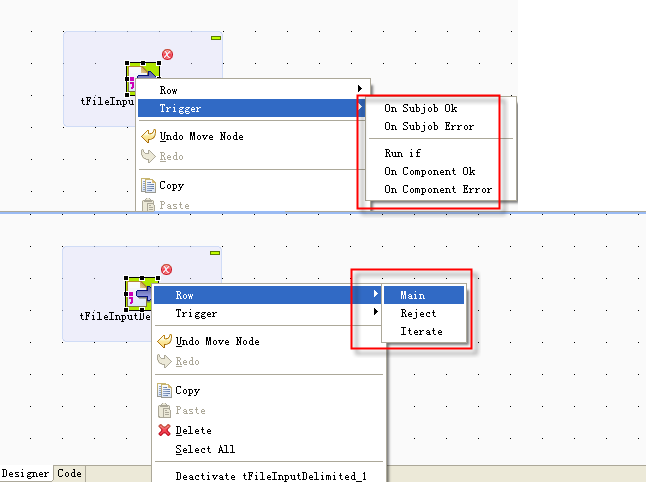Image resolution: width=650 pixels, height=482 pixels.
Task: Click redo arrow icon in upper menu
Action: 148,156
